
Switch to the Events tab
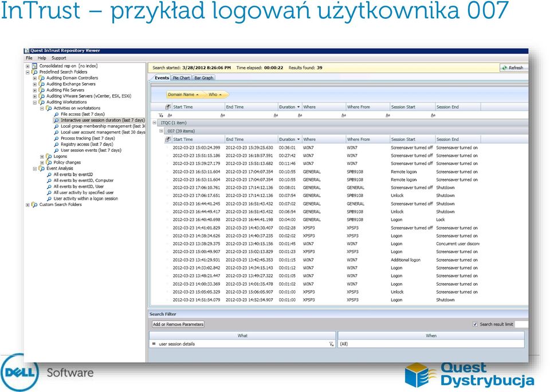pos(162,78)
